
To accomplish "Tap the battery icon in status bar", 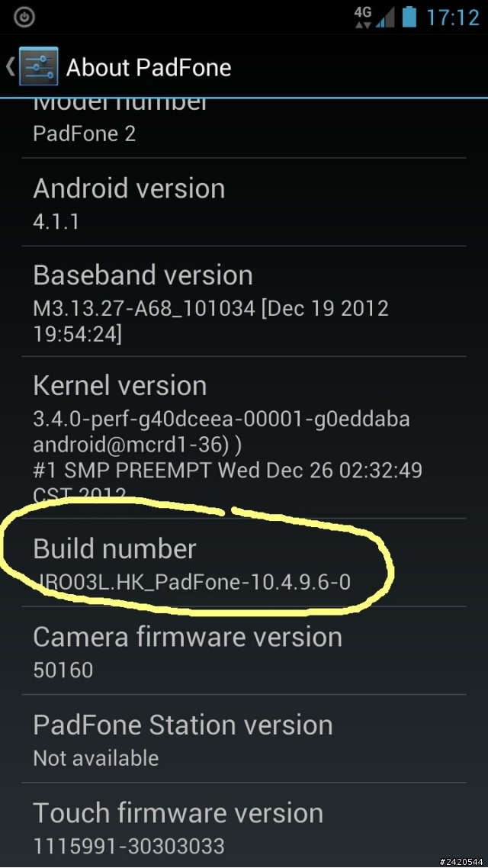I will click(409, 17).
